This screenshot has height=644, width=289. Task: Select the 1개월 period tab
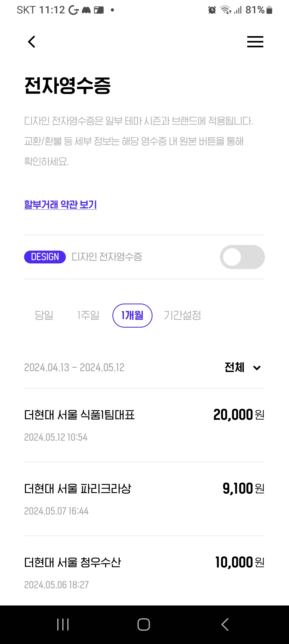pyautogui.click(x=132, y=316)
